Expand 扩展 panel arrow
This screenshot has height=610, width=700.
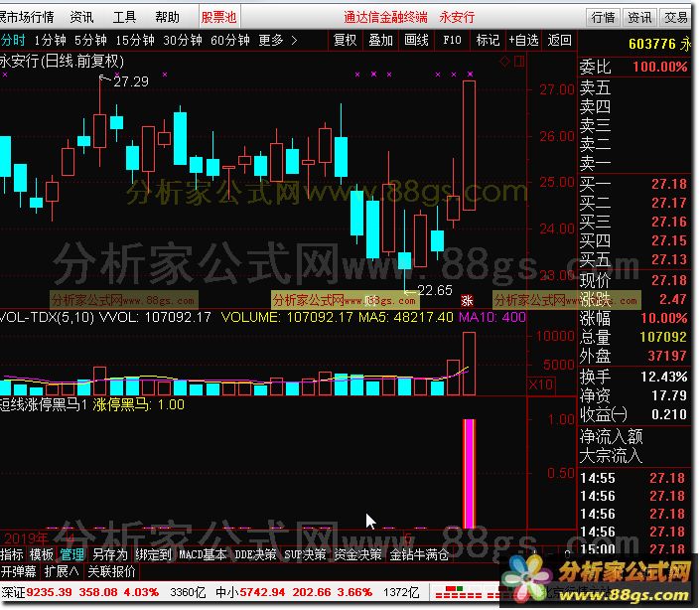click(x=62, y=571)
